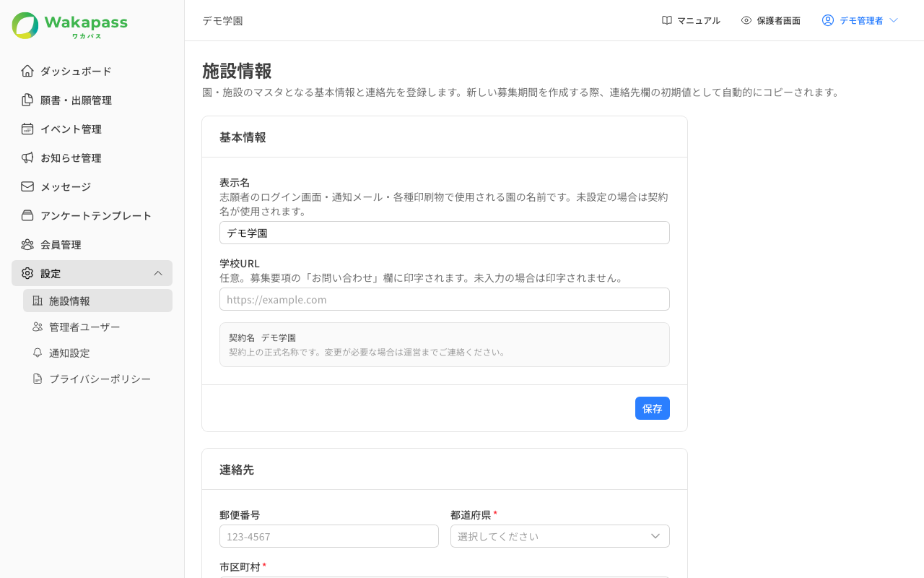Viewport: 924px width, 578px height.
Task: Click the 施設情報 page heading
Action: click(x=237, y=71)
